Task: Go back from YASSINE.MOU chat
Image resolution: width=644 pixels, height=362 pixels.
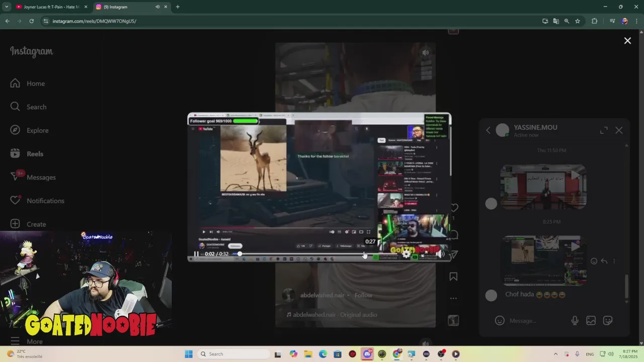Action: pyautogui.click(x=488, y=130)
